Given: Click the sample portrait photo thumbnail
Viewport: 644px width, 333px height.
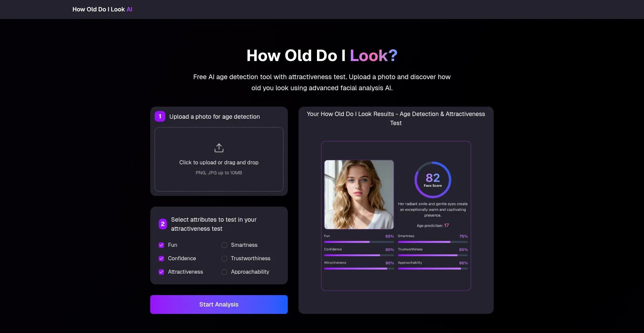Looking at the screenshot, I should point(359,195).
